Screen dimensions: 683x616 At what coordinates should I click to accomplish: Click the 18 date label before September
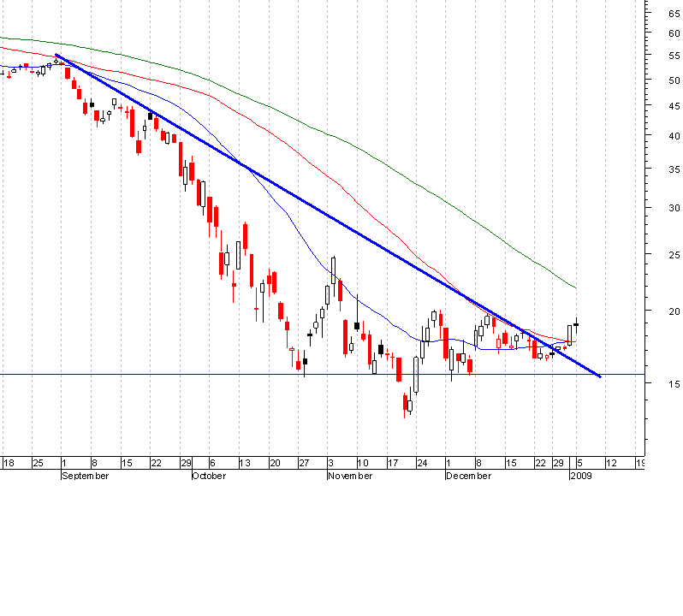coord(9,463)
